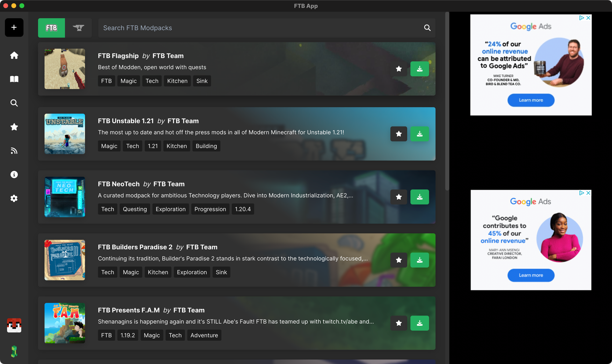
Task: Go to Home in the sidebar
Action: point(14,55)
